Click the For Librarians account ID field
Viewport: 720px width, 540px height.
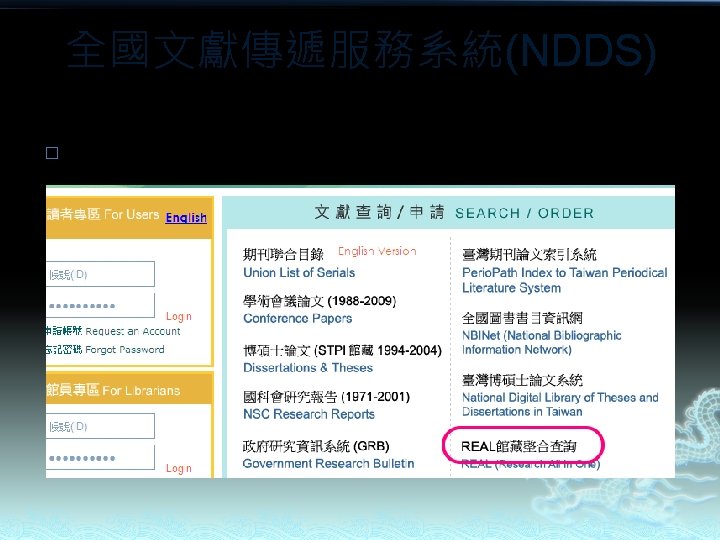pos(100,426)
